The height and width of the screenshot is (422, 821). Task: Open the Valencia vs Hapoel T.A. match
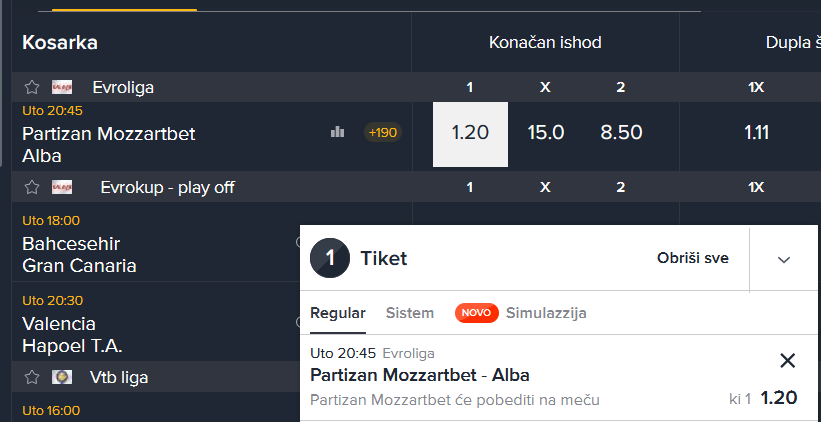pyautogui.click(x=72, y=335)
